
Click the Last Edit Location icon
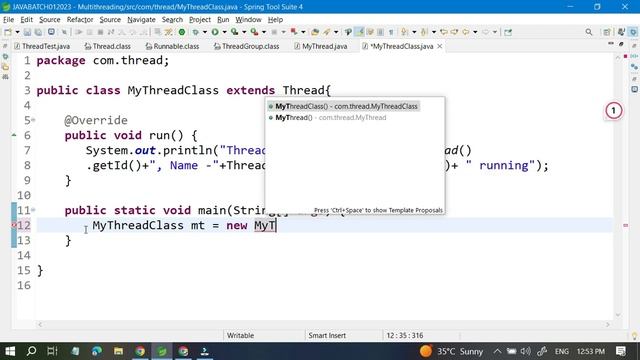[444, 32]
